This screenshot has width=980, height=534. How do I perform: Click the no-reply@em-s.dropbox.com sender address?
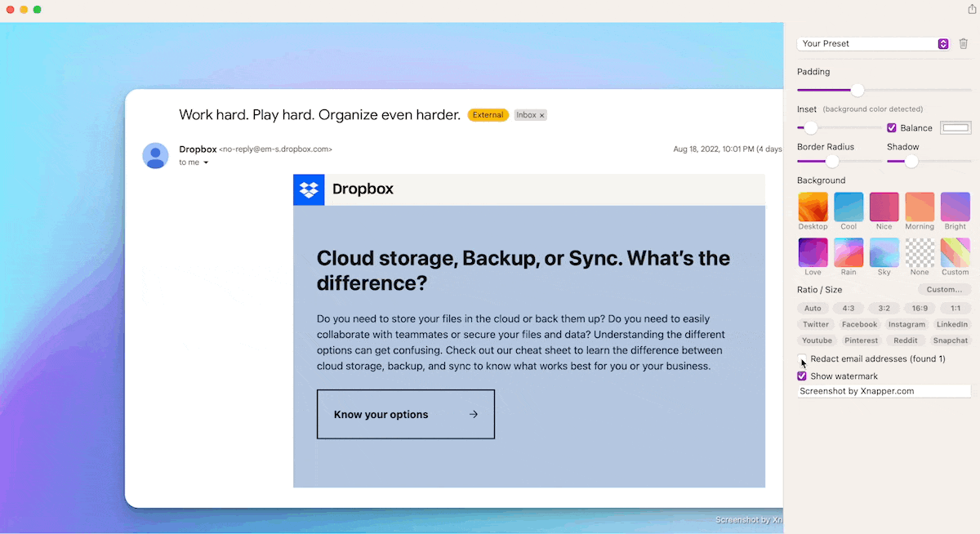(x=275, y=149)
